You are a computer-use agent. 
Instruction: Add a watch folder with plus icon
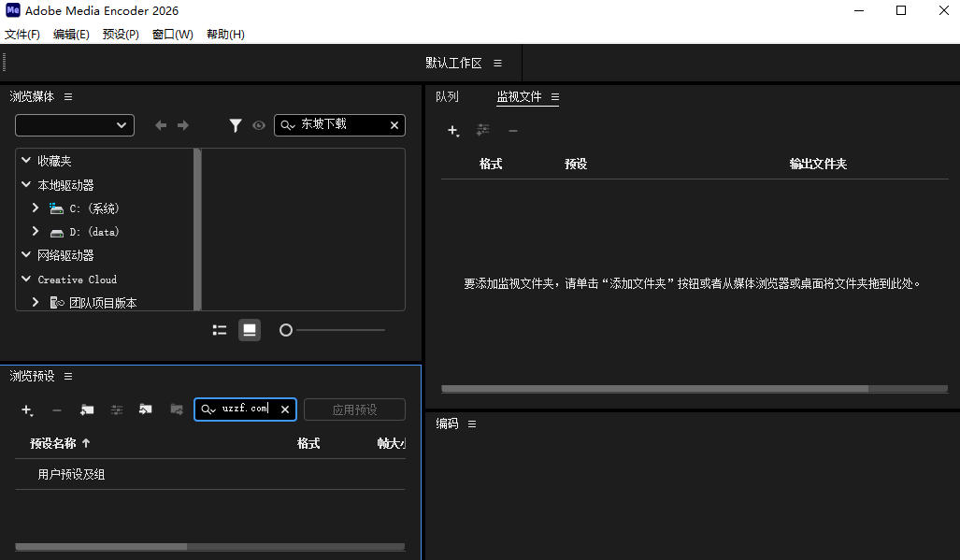pos(453,130)
